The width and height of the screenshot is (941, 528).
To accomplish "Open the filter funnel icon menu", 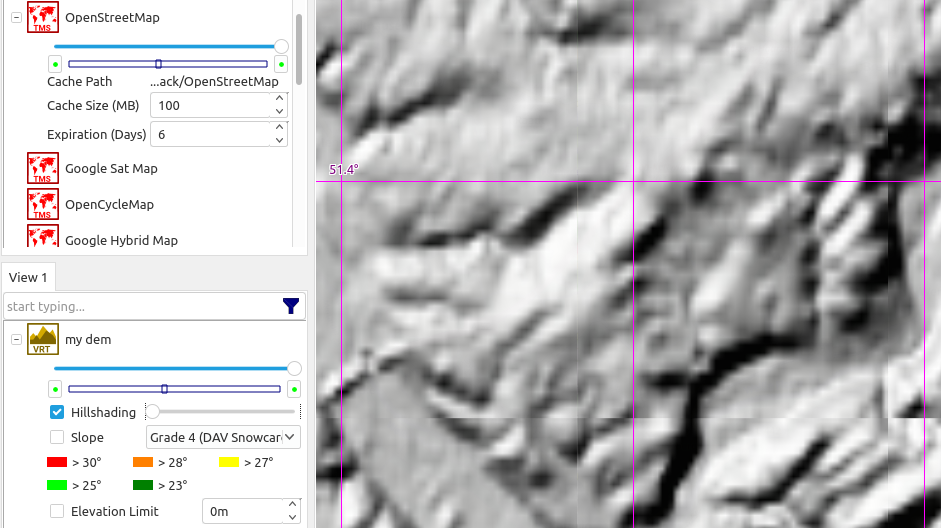I will click(x=291, y=306).
